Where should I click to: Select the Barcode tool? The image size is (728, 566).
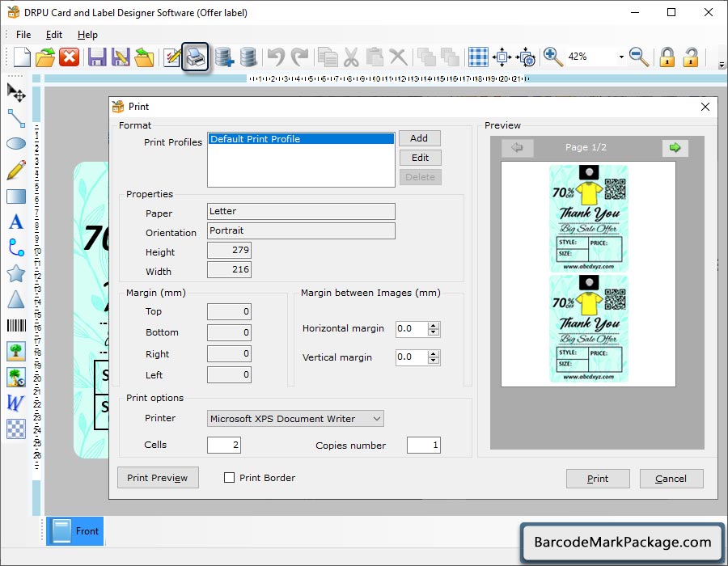[16, 325]
